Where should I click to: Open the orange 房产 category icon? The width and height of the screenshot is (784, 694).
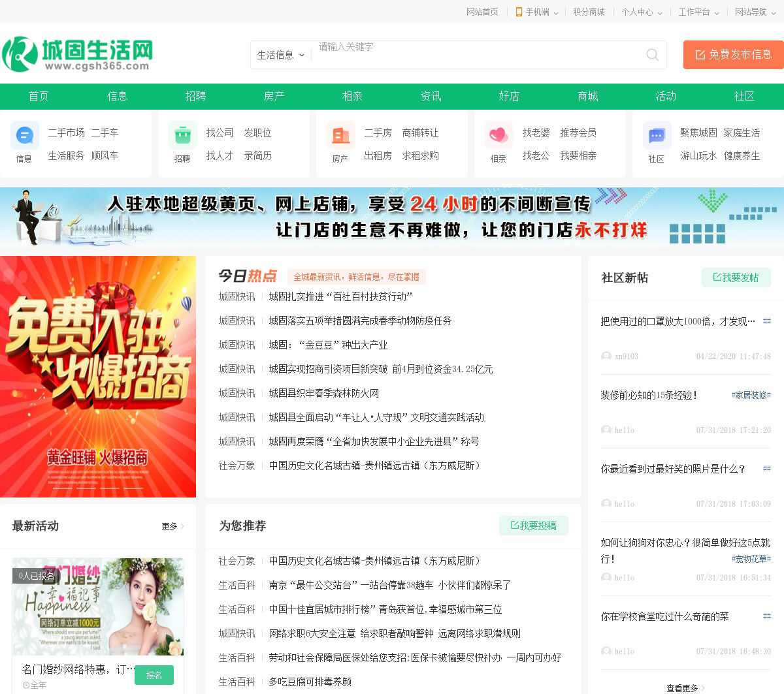tap(341, 136)
